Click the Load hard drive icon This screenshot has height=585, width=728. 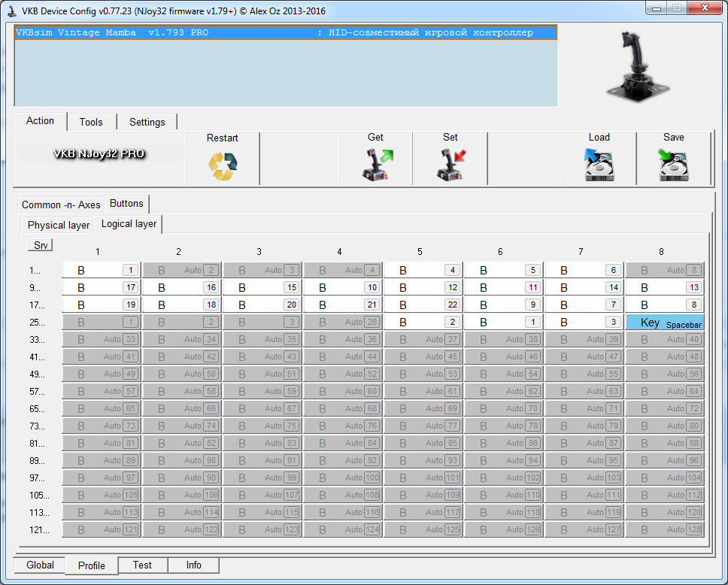point(599,165)
